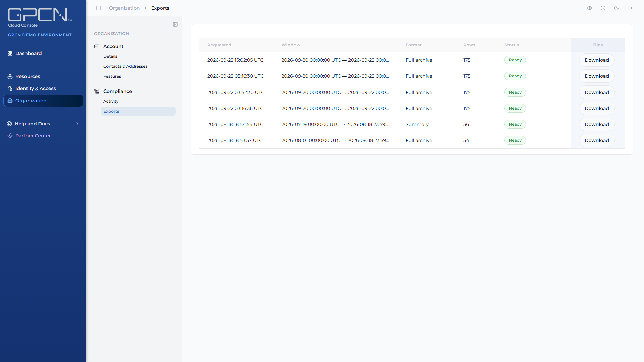The image size is (644, 362).
Task: Click the 36 rows value
Action: pyautogui.click(x=466, y=124)
